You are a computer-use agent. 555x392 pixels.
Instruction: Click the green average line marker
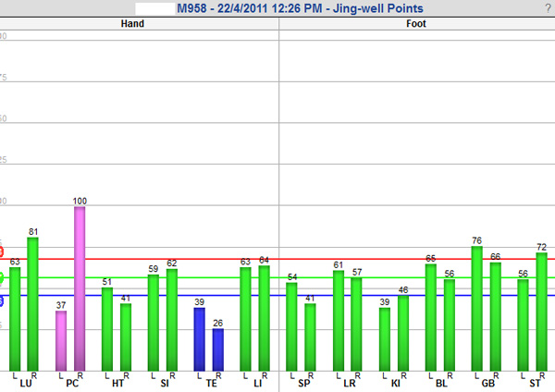(x=2, y=277)
